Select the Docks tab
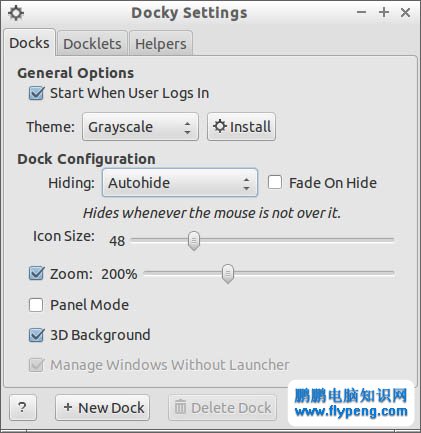Viewport: 421px width, 433px height. [x=29, y=43]
